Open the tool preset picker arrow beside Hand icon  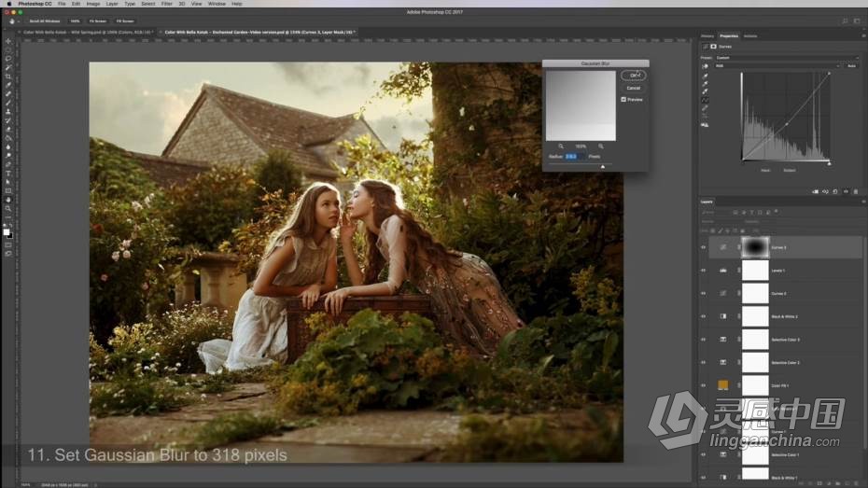[19, 21]
